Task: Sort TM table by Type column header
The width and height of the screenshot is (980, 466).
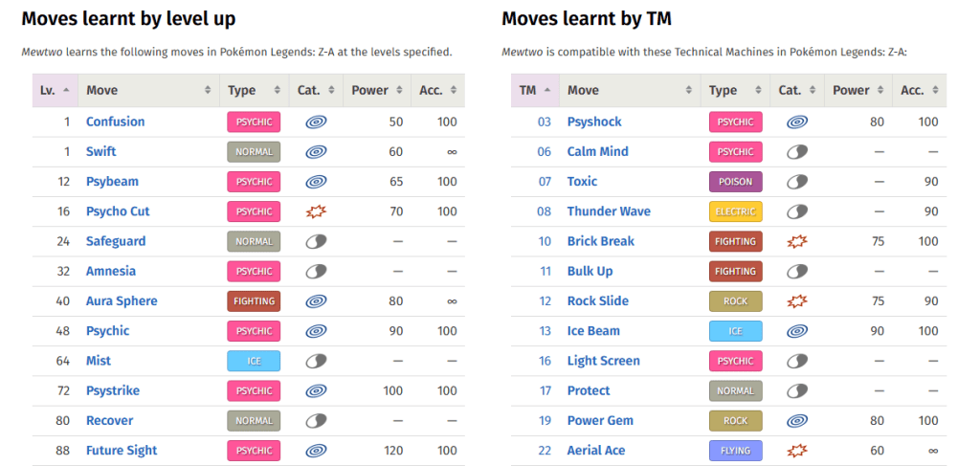Action: tap(736, 90)
